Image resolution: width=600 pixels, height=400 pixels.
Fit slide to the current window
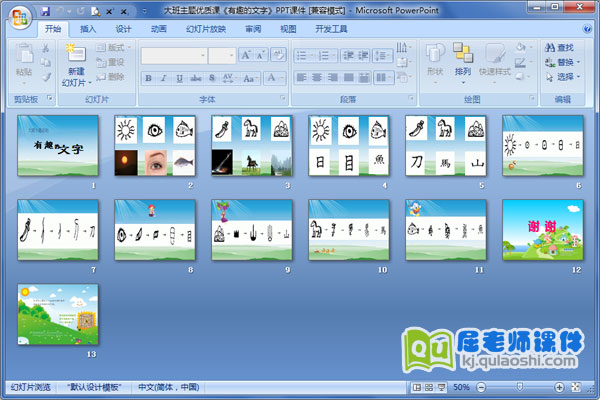click(x=578, y=387)
